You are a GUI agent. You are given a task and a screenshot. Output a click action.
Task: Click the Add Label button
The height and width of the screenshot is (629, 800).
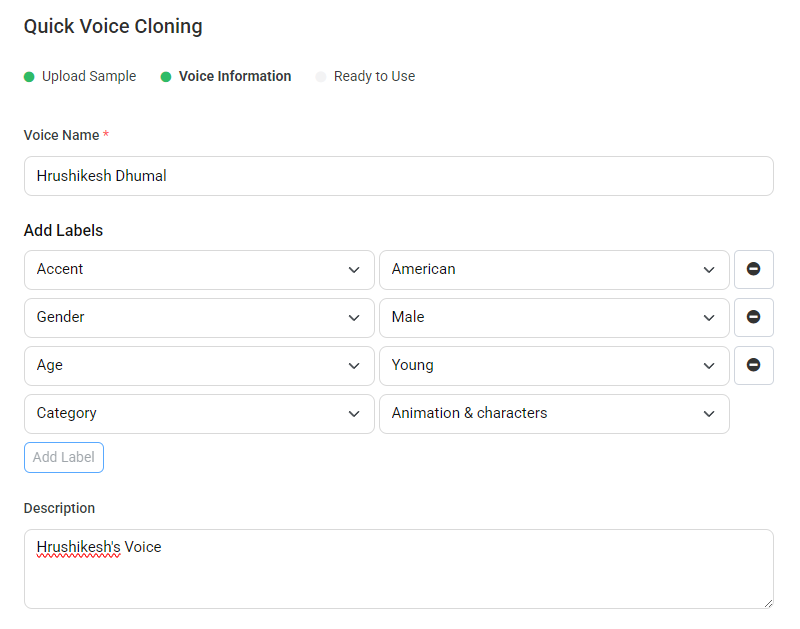64,457
